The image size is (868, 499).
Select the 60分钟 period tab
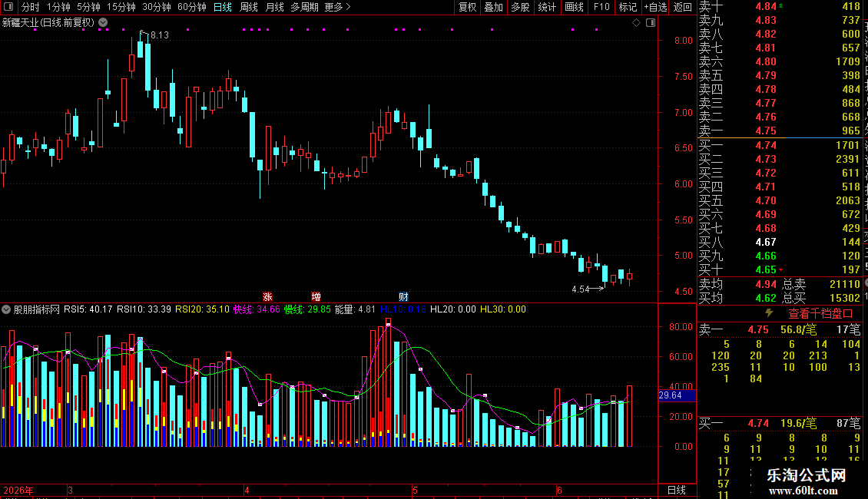pyautogui.click(x=191, y=7)
